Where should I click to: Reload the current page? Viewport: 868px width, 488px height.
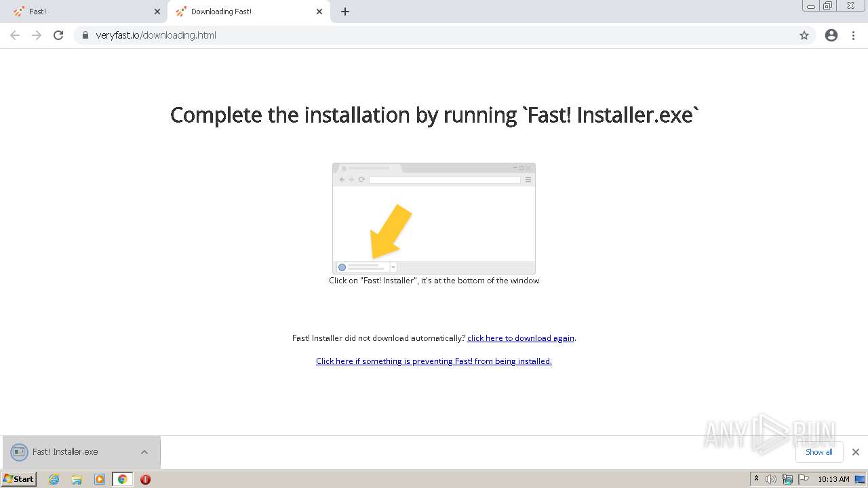coord(58,35)
